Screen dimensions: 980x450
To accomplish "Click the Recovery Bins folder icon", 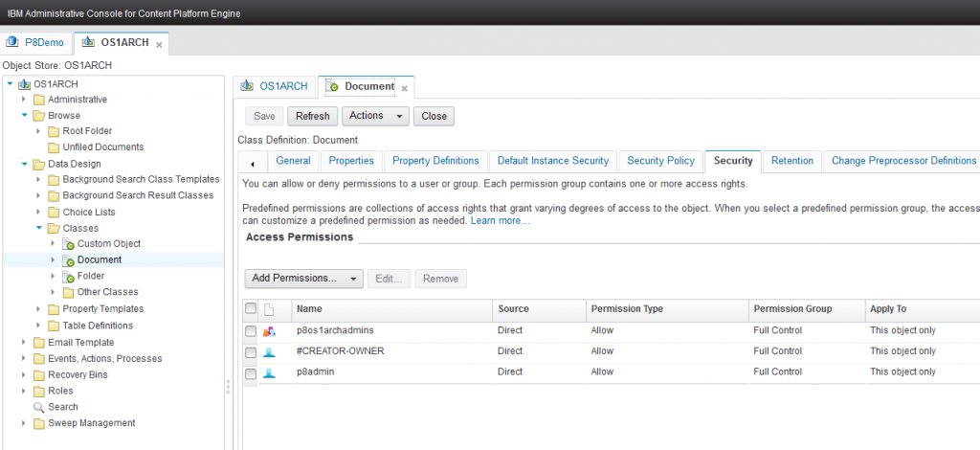I will pos(39,375).
